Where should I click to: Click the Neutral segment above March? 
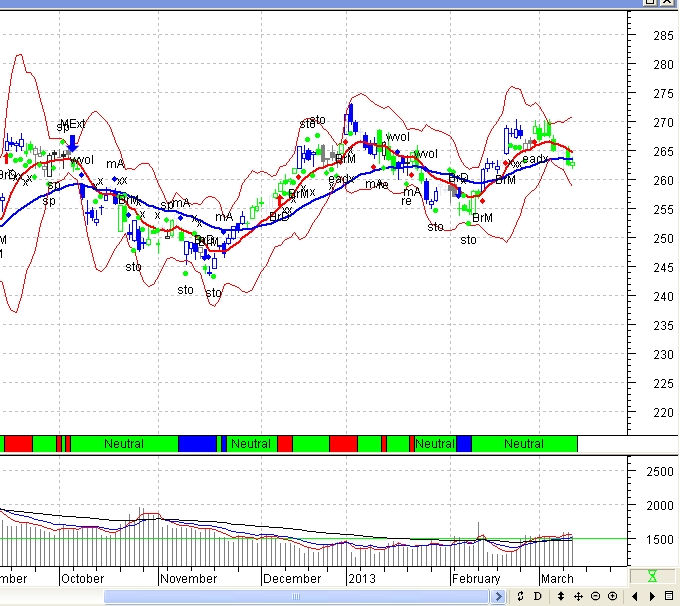[x=524, y=443]
